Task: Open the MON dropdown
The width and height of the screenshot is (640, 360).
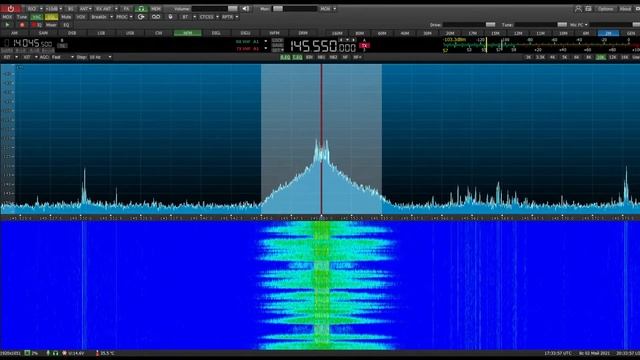Action: pos(328,9)
